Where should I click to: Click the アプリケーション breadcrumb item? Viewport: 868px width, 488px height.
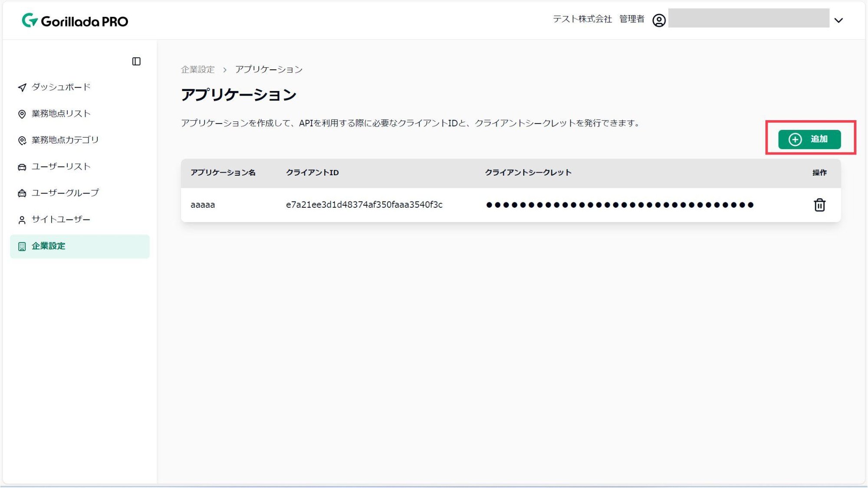pos(269,69)
